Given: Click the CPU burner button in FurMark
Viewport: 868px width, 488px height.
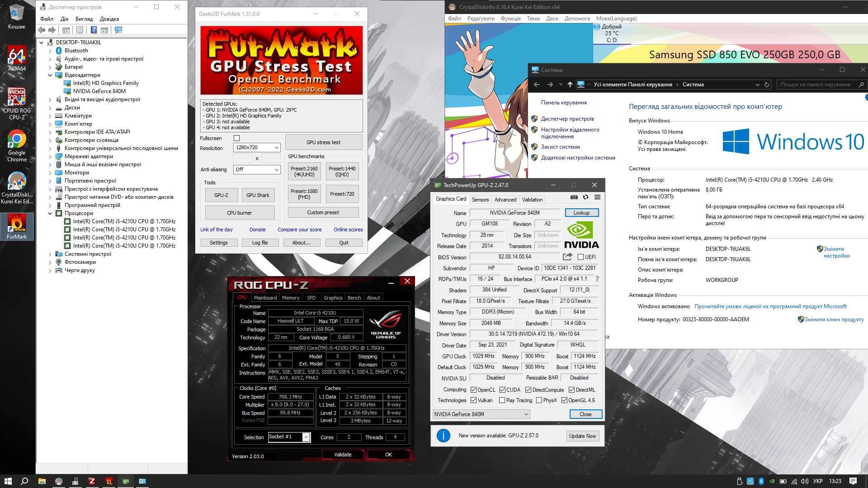Looking at the screenshot, I should point(240,212).
